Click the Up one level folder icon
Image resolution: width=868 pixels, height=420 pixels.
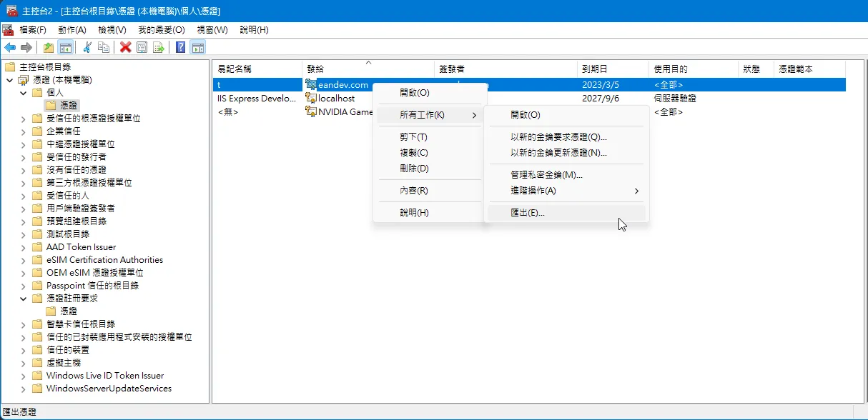point(49,47)
